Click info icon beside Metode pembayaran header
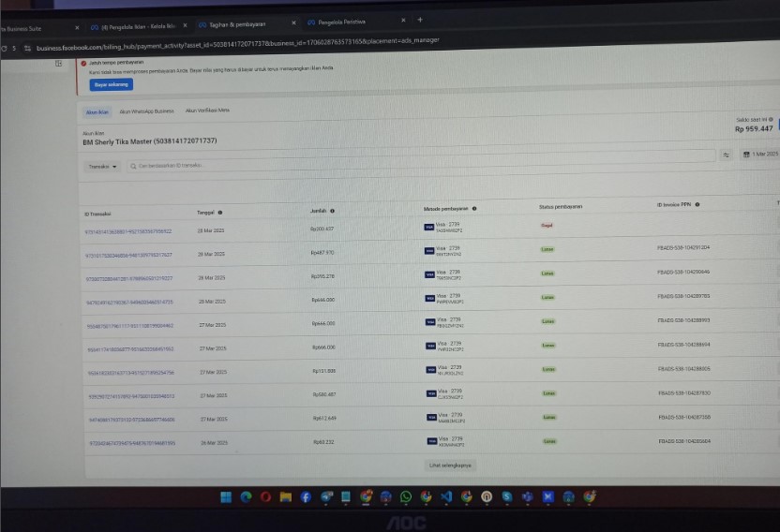This screenshot has width=780, height=532. [474, 209]
